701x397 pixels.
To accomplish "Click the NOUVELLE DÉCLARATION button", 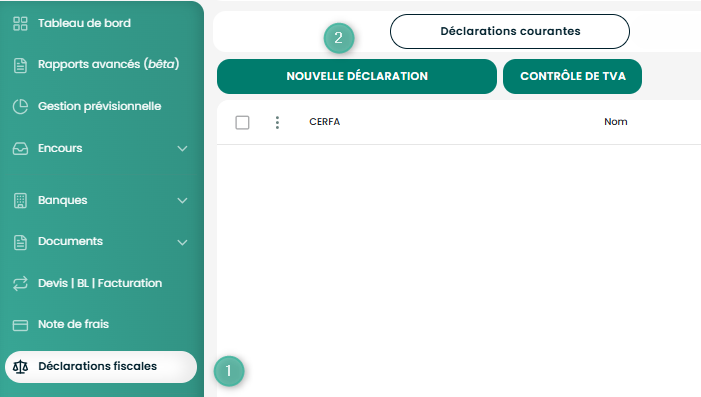I will (x=357, y=76).
